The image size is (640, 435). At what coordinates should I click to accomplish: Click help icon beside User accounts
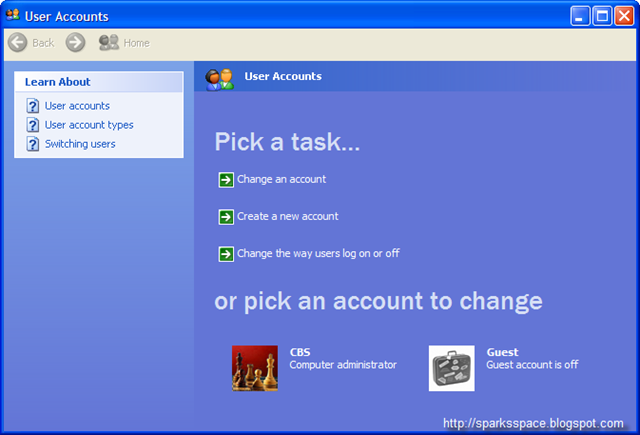(33, 106)
